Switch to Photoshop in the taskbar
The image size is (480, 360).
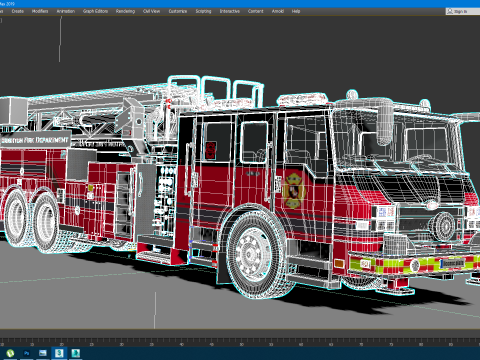pos(27,353)
